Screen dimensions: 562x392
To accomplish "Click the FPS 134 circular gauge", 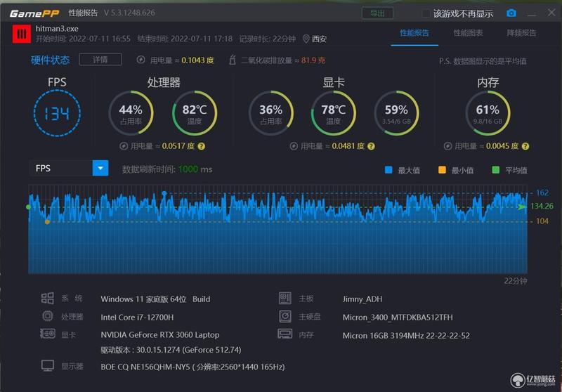I will 58,113.
